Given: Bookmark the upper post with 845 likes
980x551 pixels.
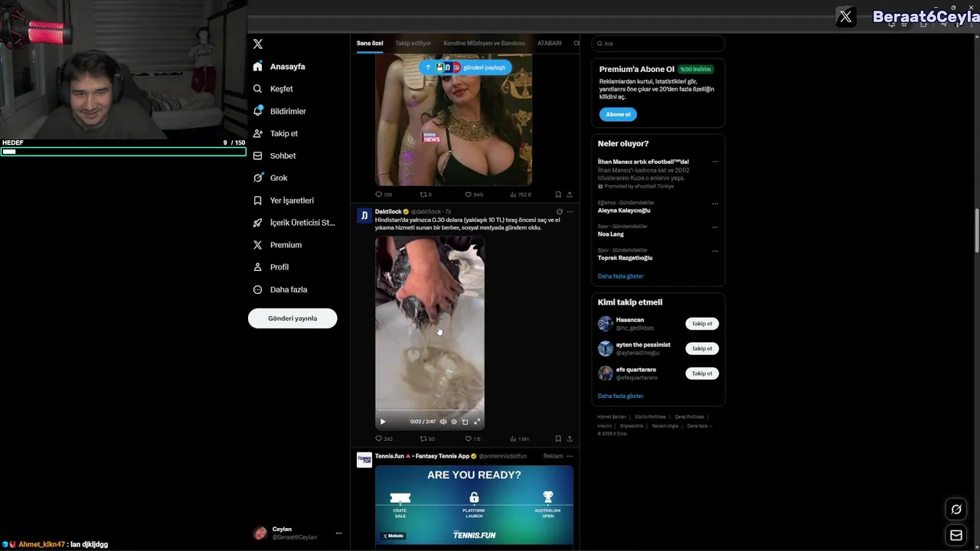Looking at the screenshot, I should (558, 194).
